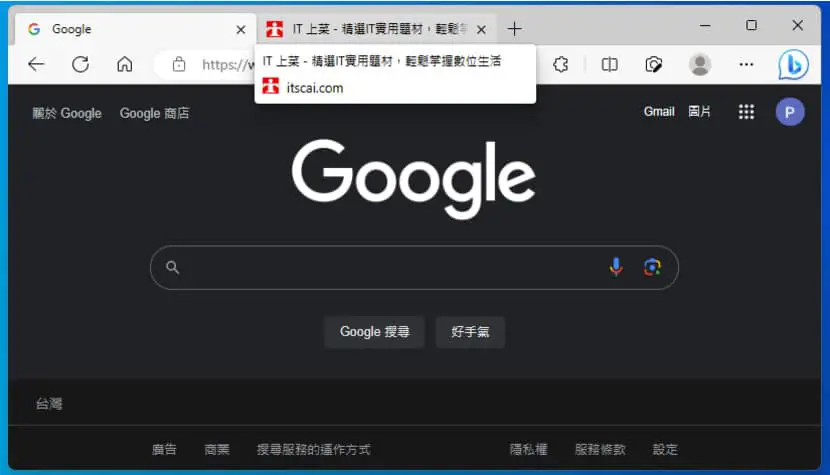Toggle split screen view icon

pyautogui.click(x=609, y=65)
